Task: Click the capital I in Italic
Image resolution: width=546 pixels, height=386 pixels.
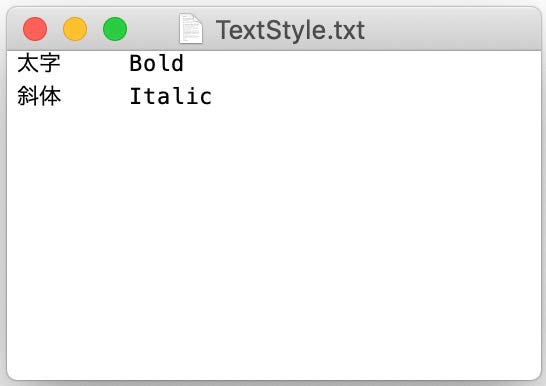Action: pos(136,96)
